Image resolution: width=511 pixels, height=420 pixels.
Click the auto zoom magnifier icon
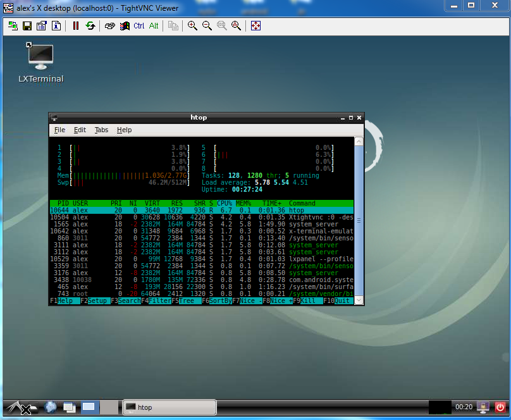[x=237, y=26]
